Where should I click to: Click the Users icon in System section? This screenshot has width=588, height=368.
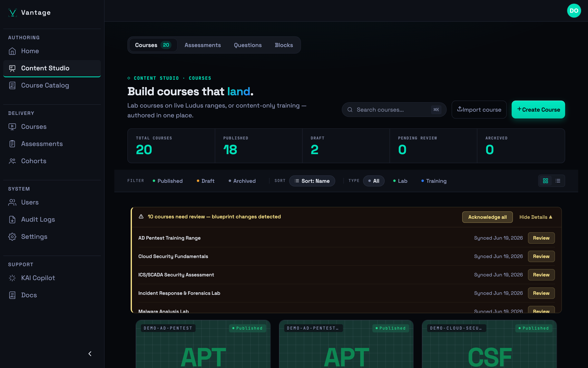pyautogui.click(x=12, y=202)
